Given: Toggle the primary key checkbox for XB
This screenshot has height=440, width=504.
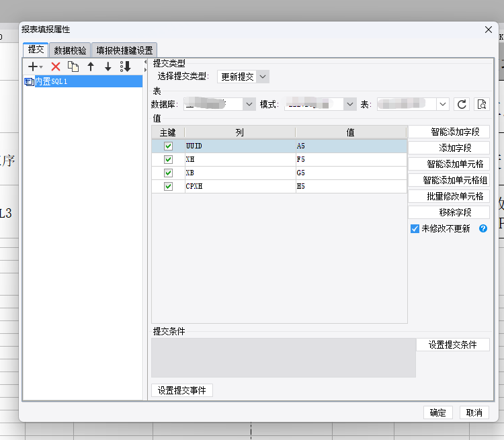Looking at the screenshot, I should tap(168, 173).
